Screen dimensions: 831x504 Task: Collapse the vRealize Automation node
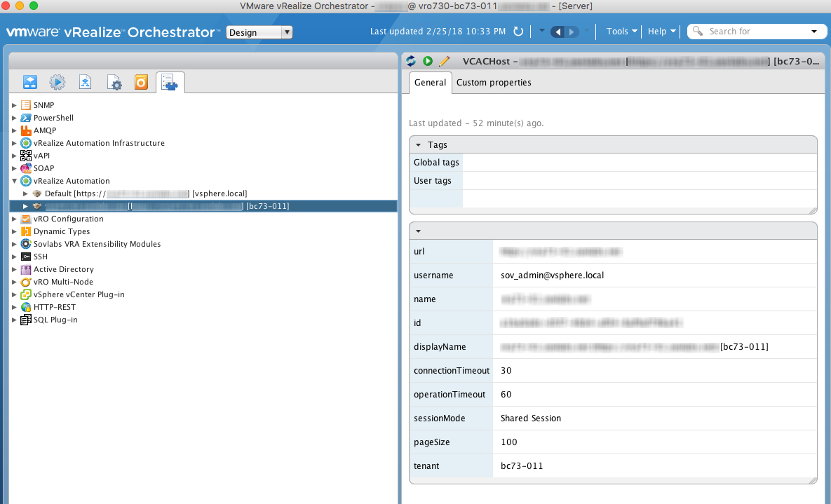point(14,181)
